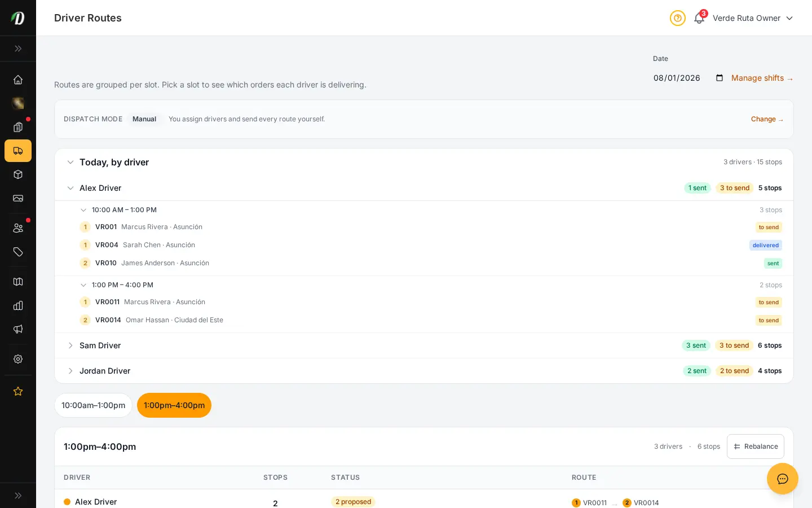Open the folded map icon in sidebar
This screenshot has height=508, width=812.
pos(18,282)
